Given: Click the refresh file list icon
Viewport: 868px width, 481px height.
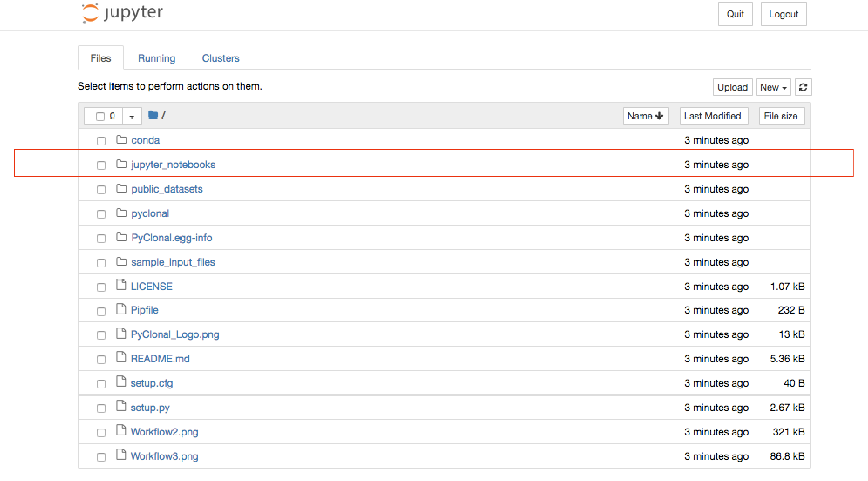Looking at the screenshot, I should tap(803, 87).
